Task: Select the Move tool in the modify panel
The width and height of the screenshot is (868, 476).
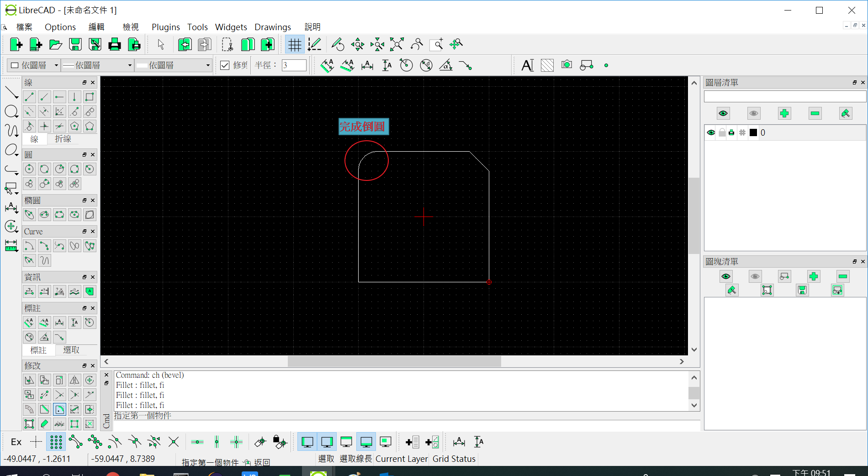Action: click(29, 380)
